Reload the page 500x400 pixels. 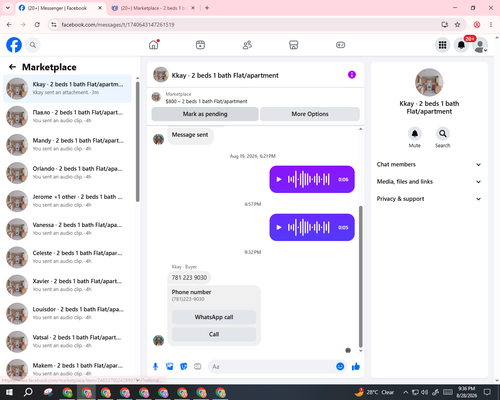pos(37,25)
